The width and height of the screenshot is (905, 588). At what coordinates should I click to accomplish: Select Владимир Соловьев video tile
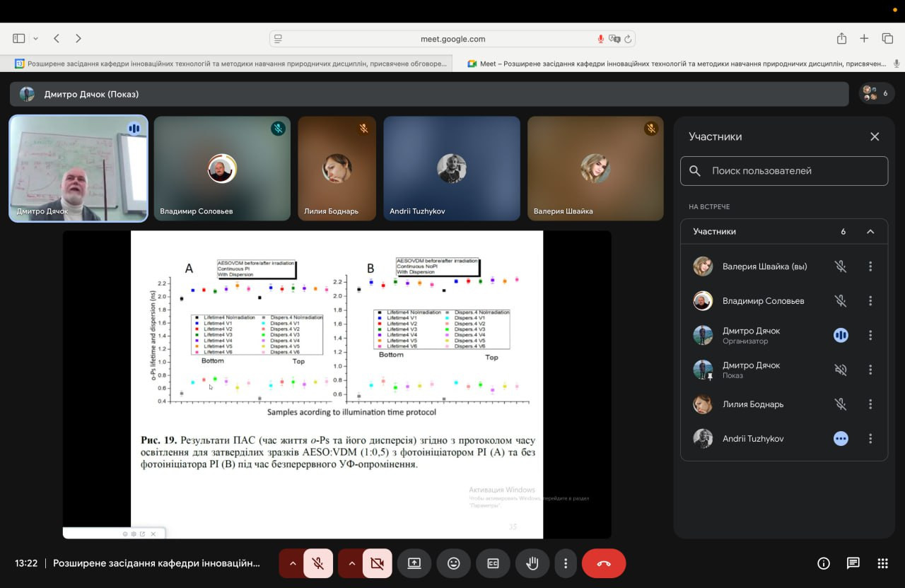pyautogui.click(x=221, y=169)
